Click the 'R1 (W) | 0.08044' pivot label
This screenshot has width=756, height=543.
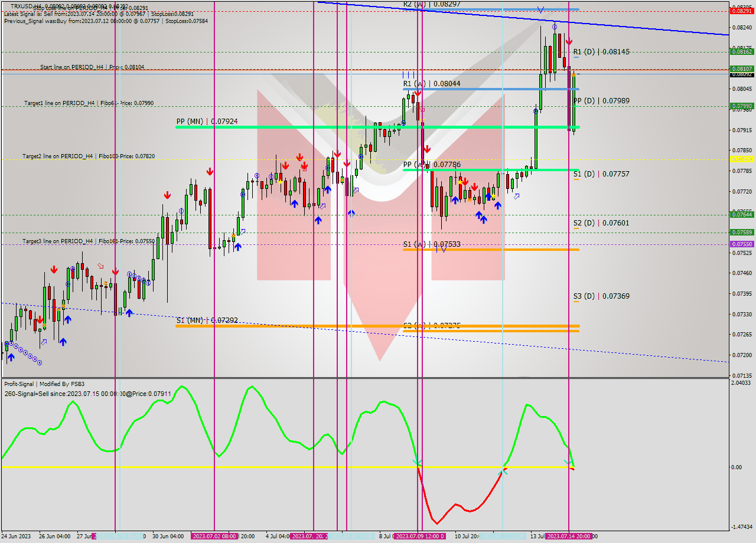pos(432,84)
